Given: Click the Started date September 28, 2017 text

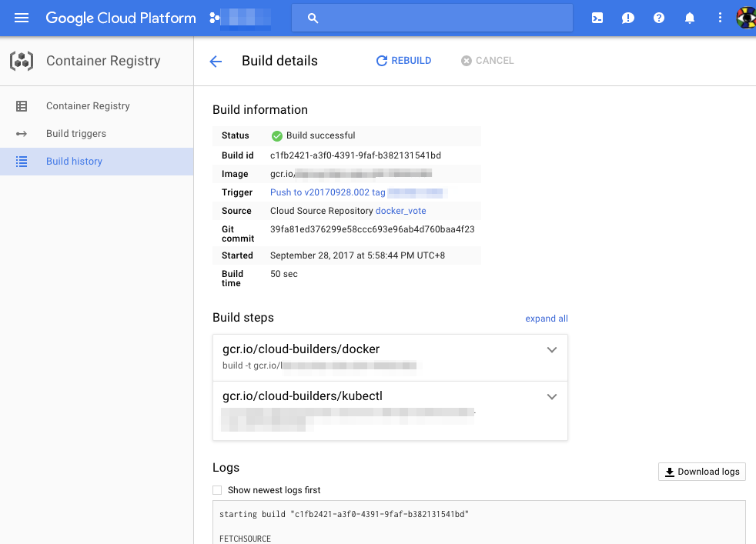Looking at the screenshot, I should pyautogui.click(x=357, y=255).
